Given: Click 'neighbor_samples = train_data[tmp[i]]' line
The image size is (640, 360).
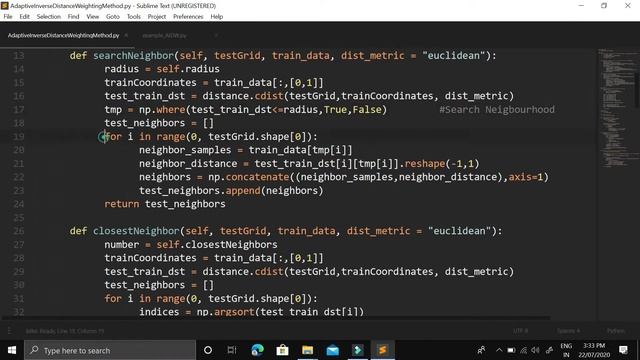Looking at the screenshot, I should [245, 150].
